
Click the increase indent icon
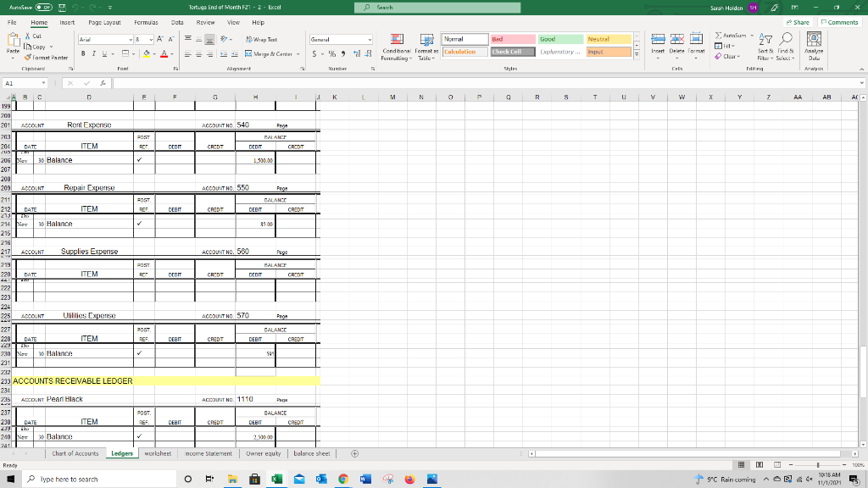(234, 54)
